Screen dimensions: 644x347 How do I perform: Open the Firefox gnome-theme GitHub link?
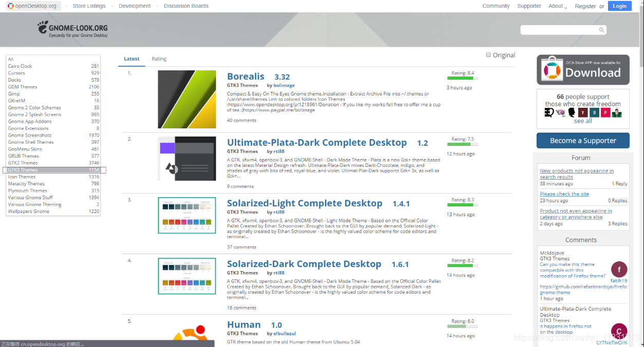[x=584, y=290]
